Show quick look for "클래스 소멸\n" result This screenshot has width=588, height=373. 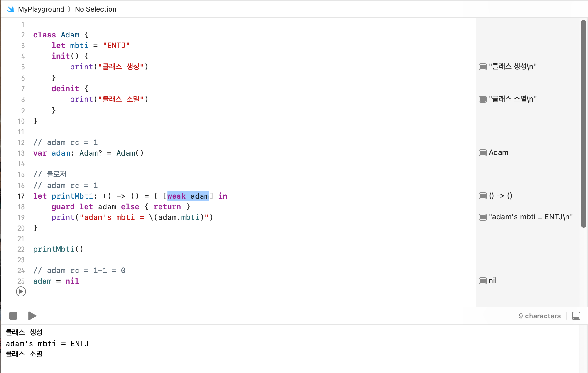coord(483,99)
